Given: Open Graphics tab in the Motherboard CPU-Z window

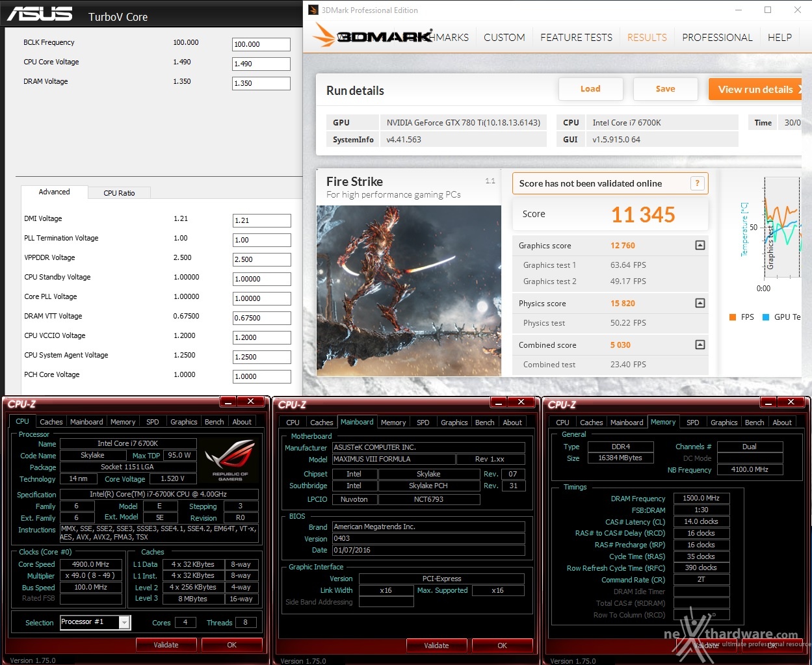Looking at the screenshot, I should [454, 423].
